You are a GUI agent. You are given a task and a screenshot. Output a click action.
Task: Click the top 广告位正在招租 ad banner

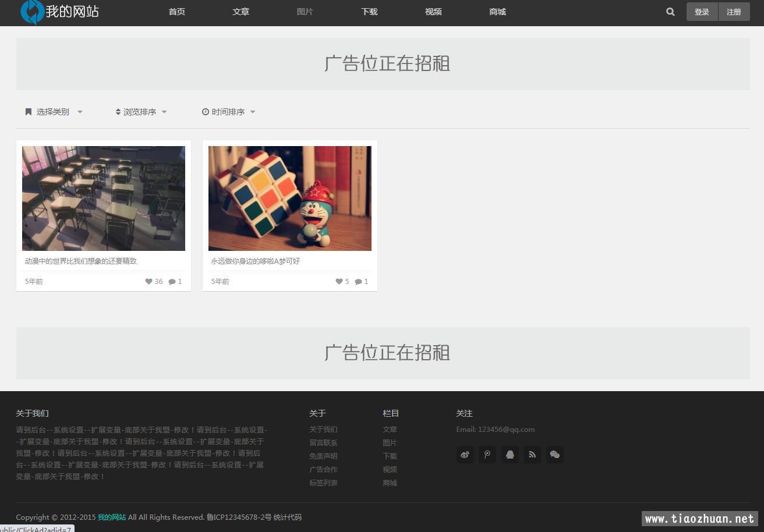tap(383, 64)
